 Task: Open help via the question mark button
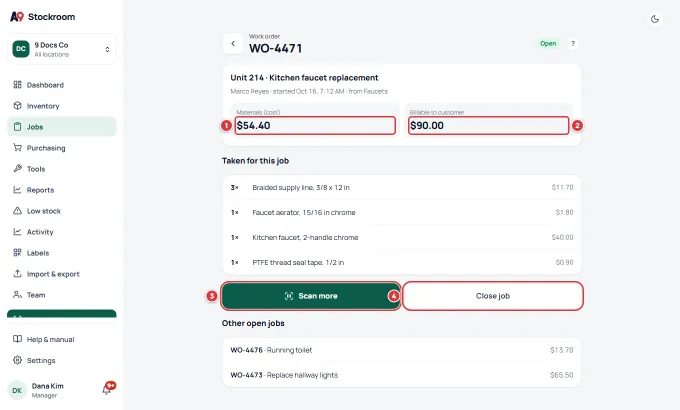(573, 43)
